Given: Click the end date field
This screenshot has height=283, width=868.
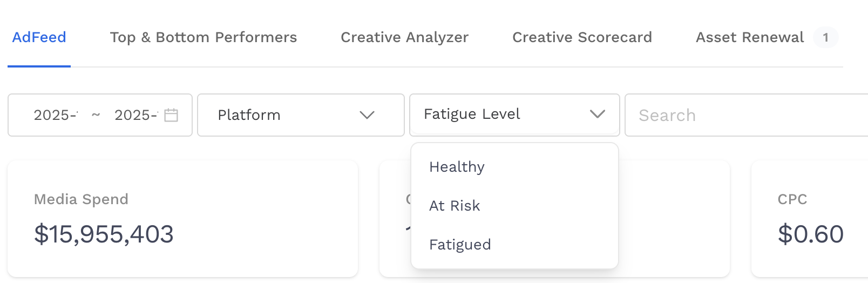Looking at the screenshot, I should (135, 115).
